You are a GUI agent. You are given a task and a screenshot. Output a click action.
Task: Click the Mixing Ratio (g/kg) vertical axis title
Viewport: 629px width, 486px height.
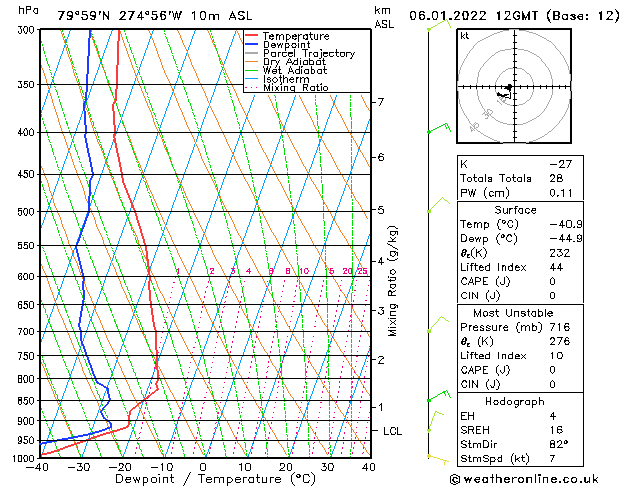(392, 281)
